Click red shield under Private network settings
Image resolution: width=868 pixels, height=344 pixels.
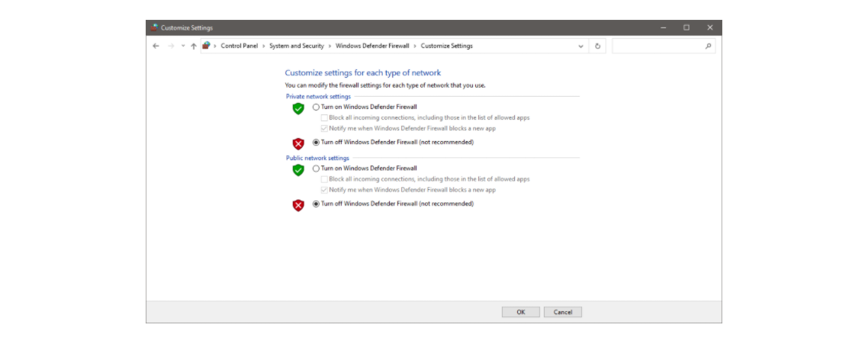(298, 143)
